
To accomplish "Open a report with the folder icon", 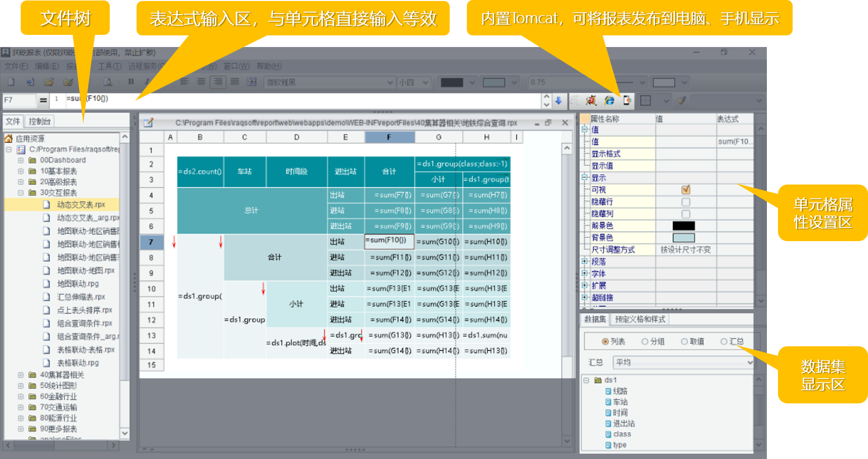I will click(x=49, y=82).
